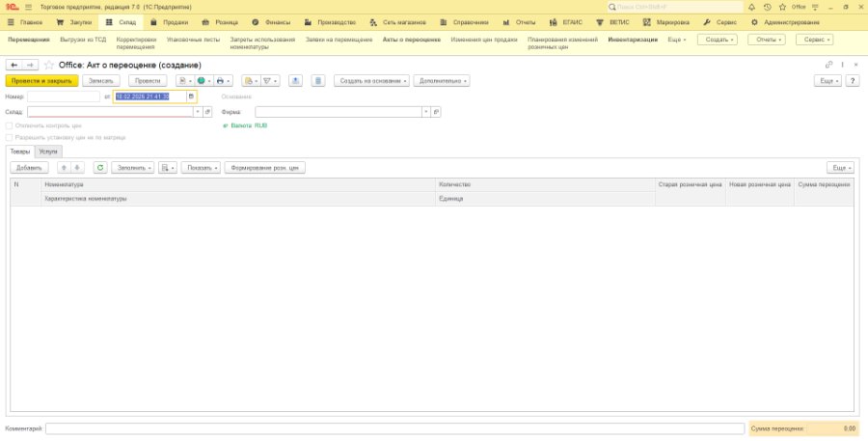The width and height of the screenshot is (868, 441).
Task: Click the Добавить button
Action: 29,167
